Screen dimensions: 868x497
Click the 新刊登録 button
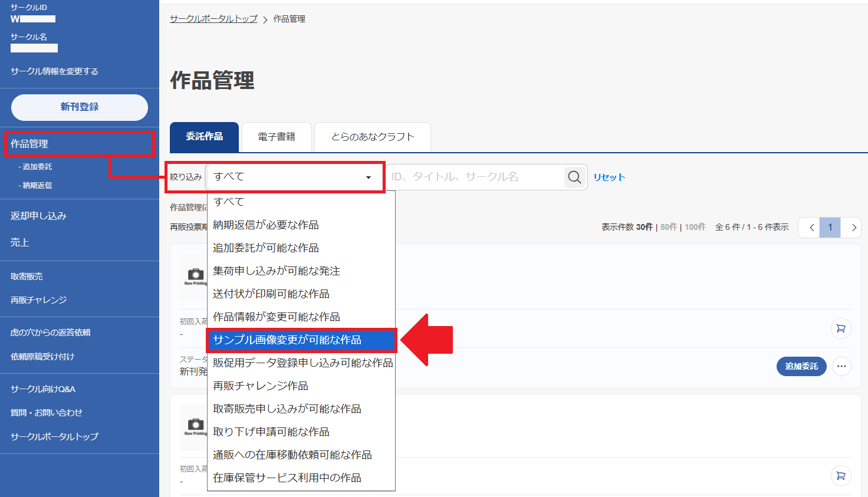(80, 107)
